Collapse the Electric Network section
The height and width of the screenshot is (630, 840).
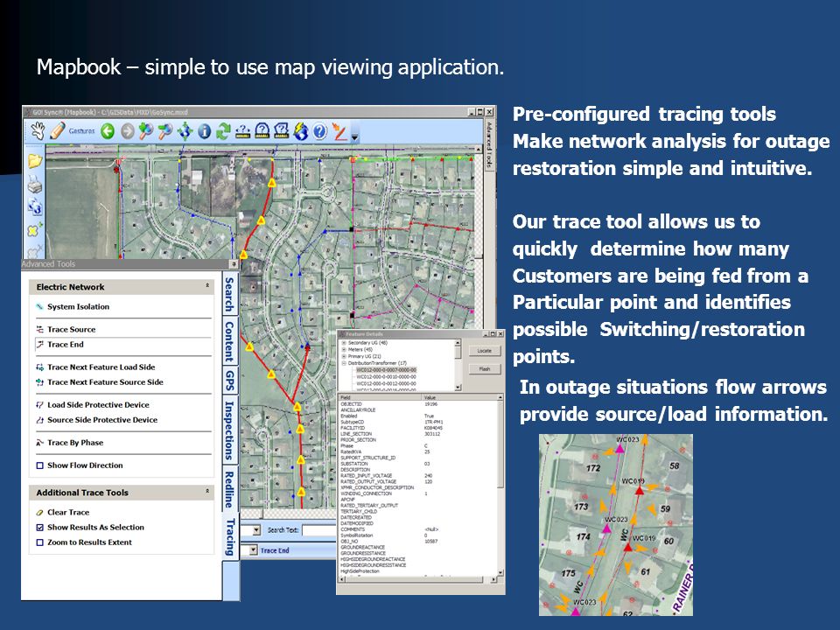207,286
